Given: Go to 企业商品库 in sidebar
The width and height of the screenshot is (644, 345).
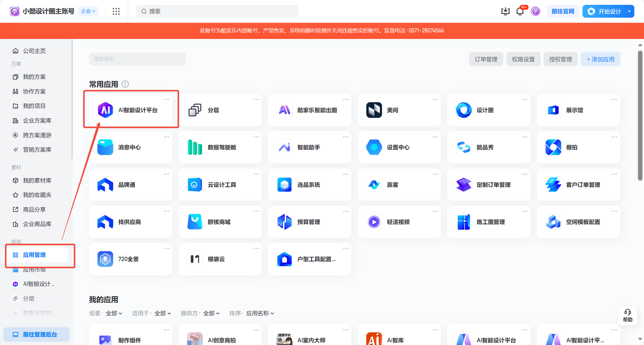Looking at the screenshot, I should [37, 224].
